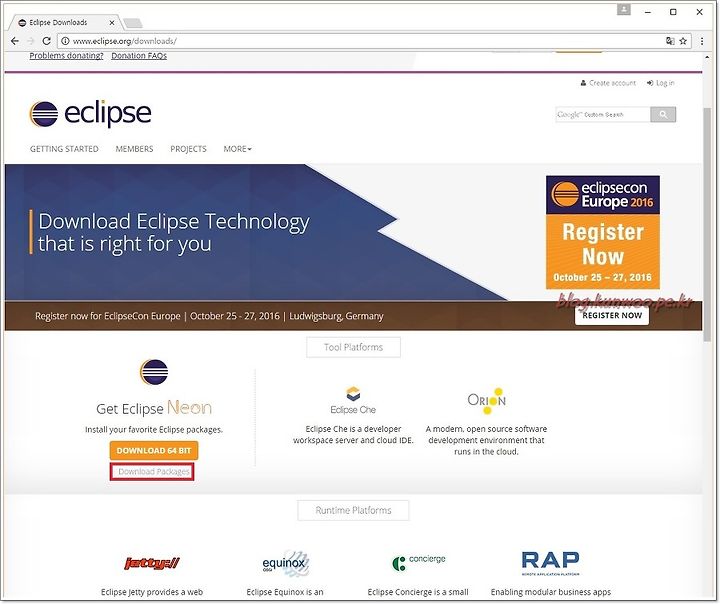
Task: Open the MEMBERS menu item
Action: 135,149
